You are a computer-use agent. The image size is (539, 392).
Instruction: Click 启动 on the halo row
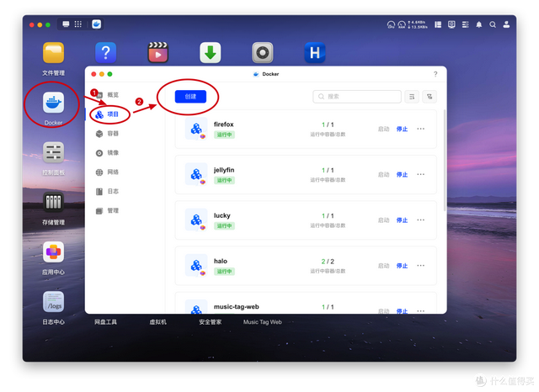[x=384, y=266]
